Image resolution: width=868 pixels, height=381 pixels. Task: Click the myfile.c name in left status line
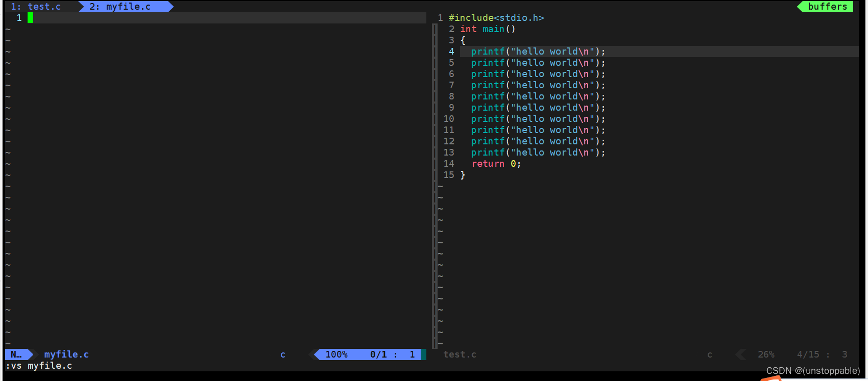pos(66,354)
